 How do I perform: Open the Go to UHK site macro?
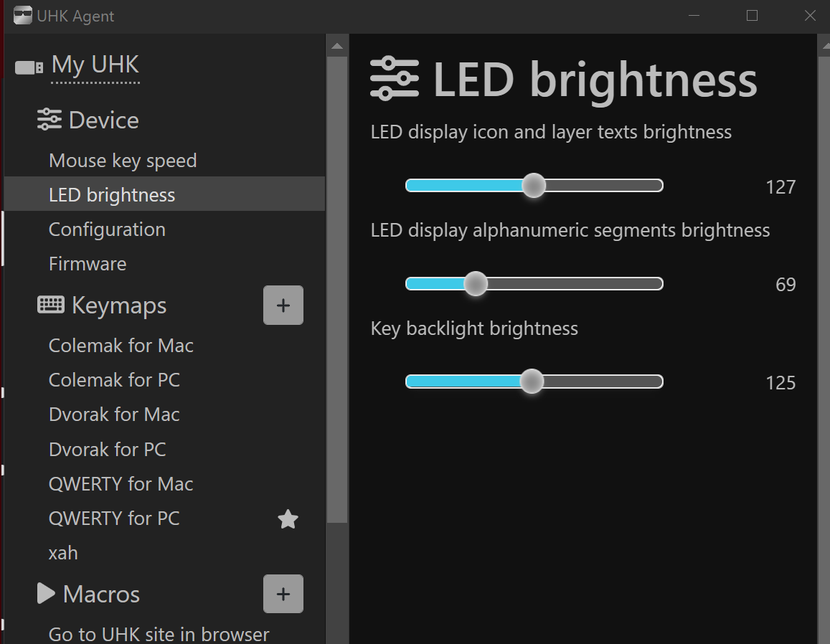pos(159,634)
